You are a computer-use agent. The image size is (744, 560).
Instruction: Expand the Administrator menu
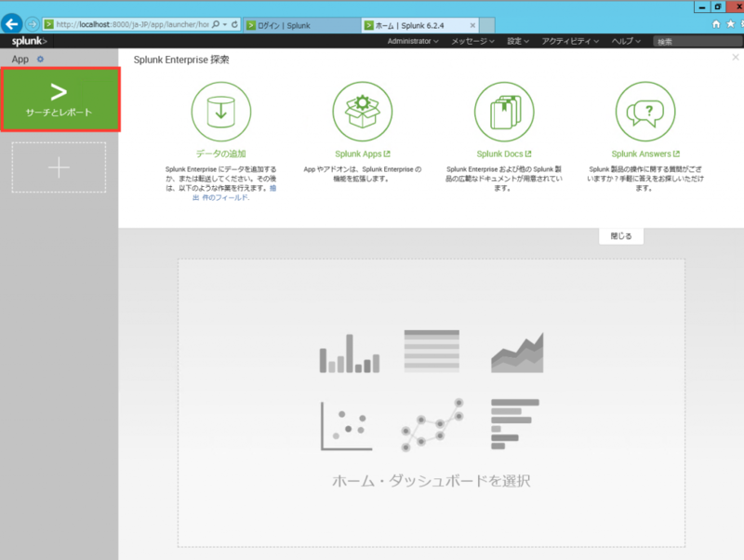[413, 41]
